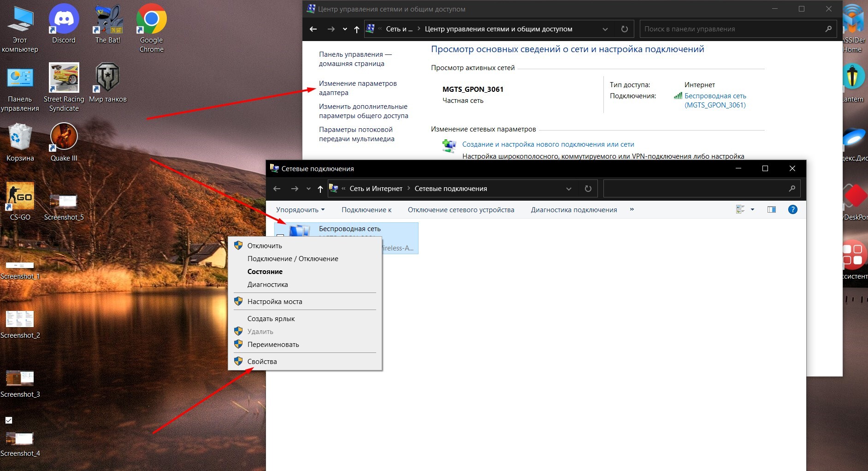Click Отключить in the context menu

[x=264, y=246]
